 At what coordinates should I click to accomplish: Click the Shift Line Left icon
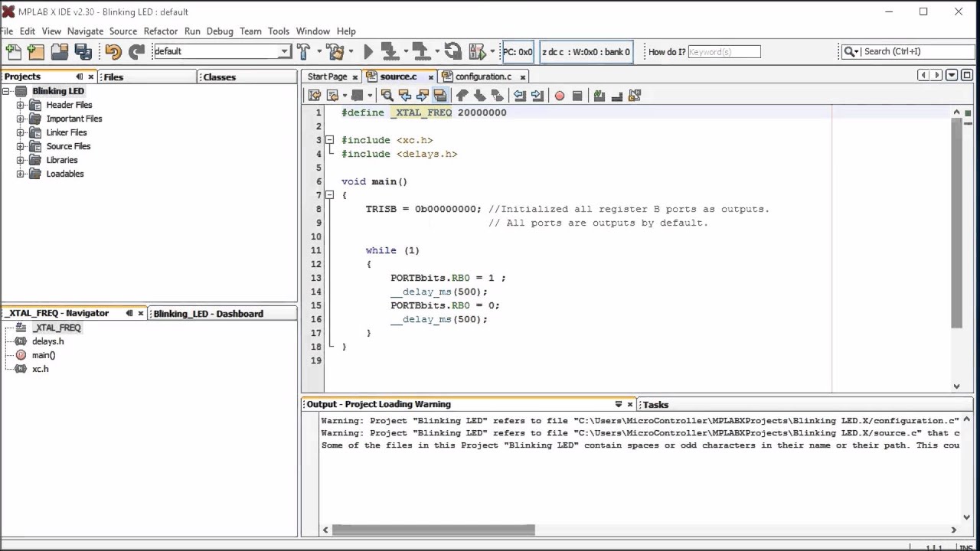tap(519, 96)
